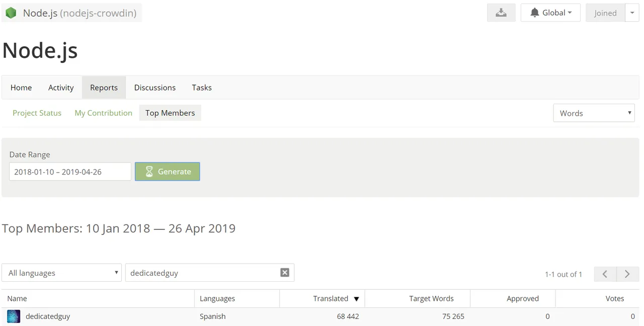Select the Top Members sub-tab

pos(170,113)
